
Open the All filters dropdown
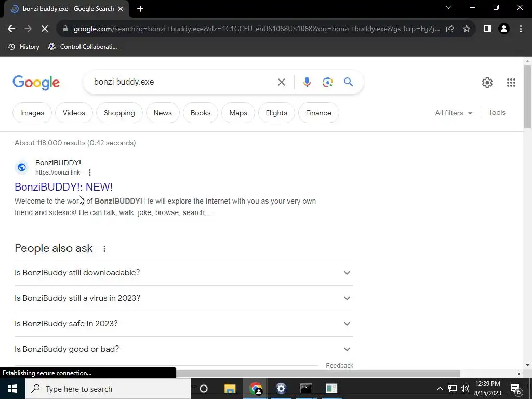coord(453,113)
